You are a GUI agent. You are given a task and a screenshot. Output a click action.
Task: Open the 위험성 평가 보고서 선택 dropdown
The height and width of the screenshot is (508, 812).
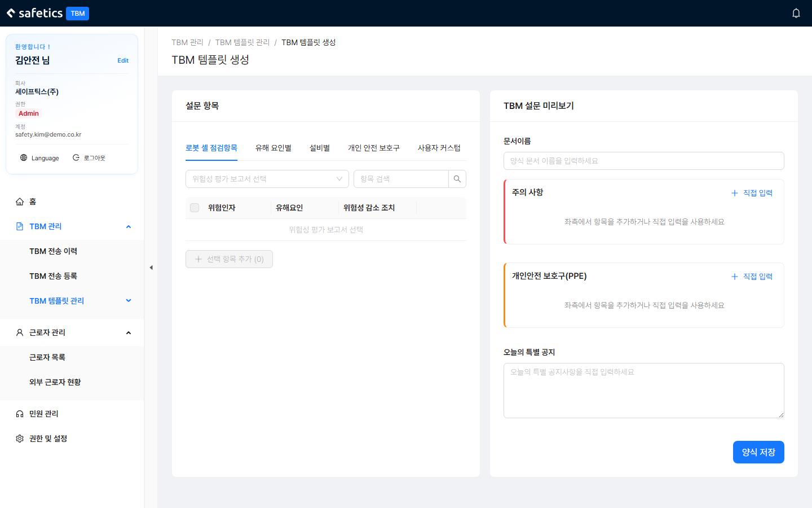[267, 179]
